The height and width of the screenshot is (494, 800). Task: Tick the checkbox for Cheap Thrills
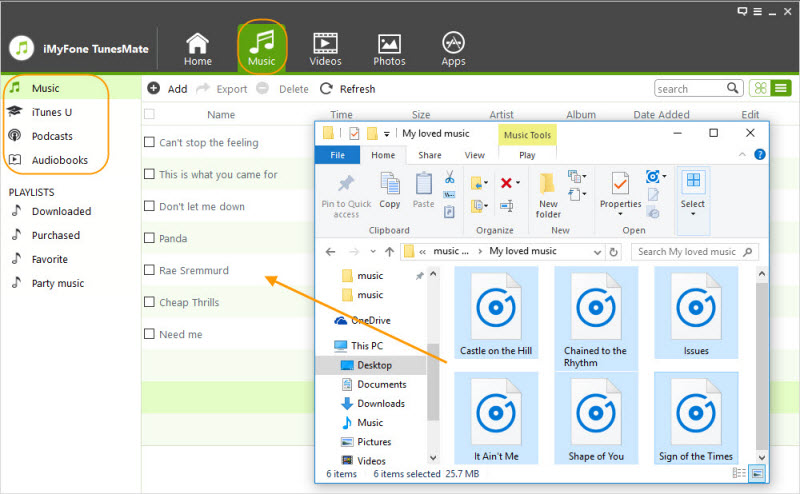point(149,302)
